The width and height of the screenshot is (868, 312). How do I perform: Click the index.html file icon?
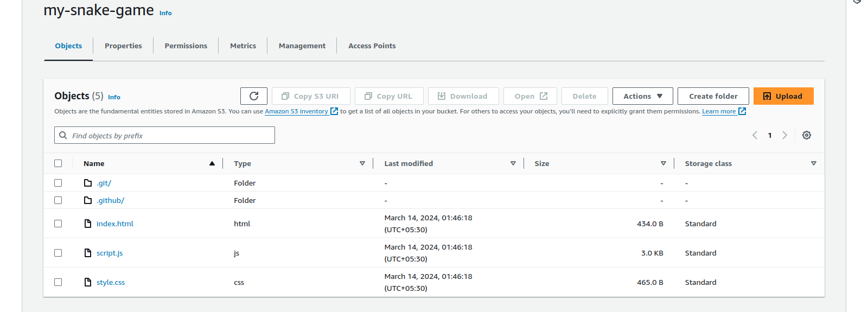coord(88,224)
